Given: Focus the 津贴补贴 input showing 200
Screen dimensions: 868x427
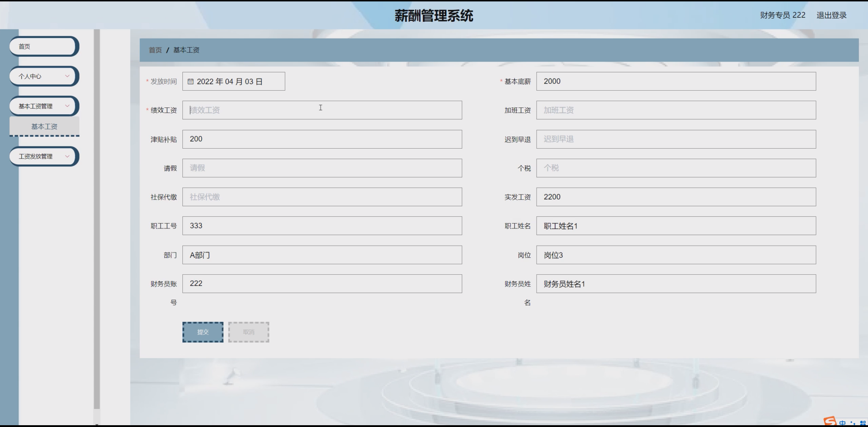Looking at the screenshot, I should tap(322, 139).
